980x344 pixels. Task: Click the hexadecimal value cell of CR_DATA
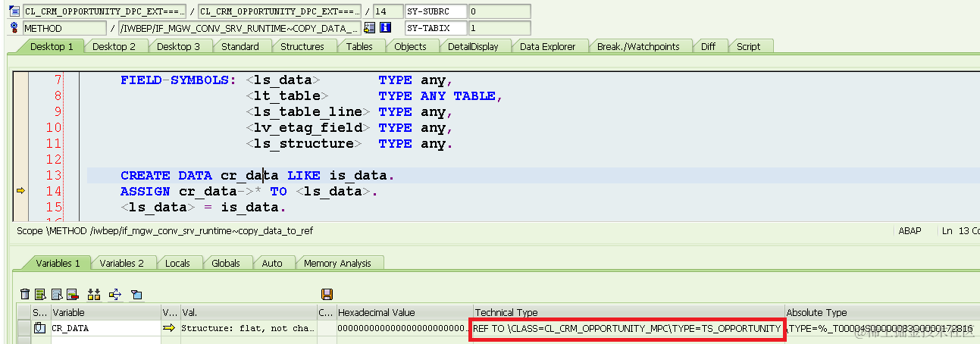tap(403, 328)
